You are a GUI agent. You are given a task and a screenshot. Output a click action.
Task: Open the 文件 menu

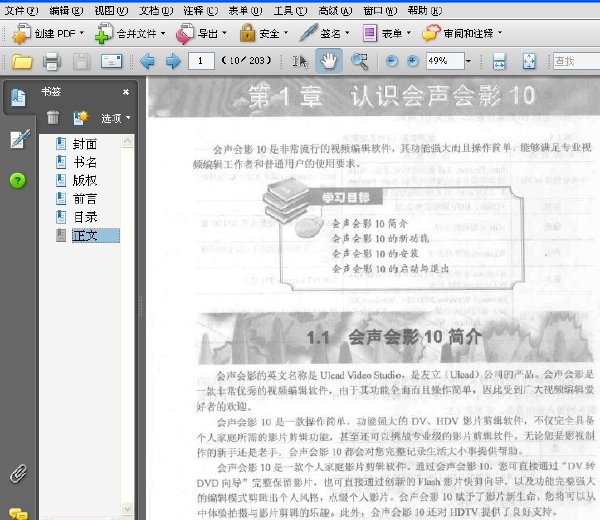(x=21, y=11)
